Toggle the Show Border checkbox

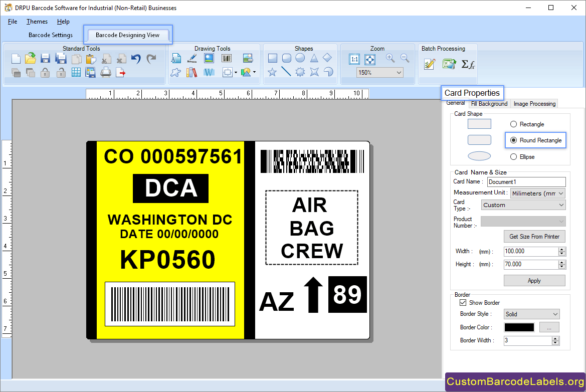pyautogui.click(x=463, y=303)
